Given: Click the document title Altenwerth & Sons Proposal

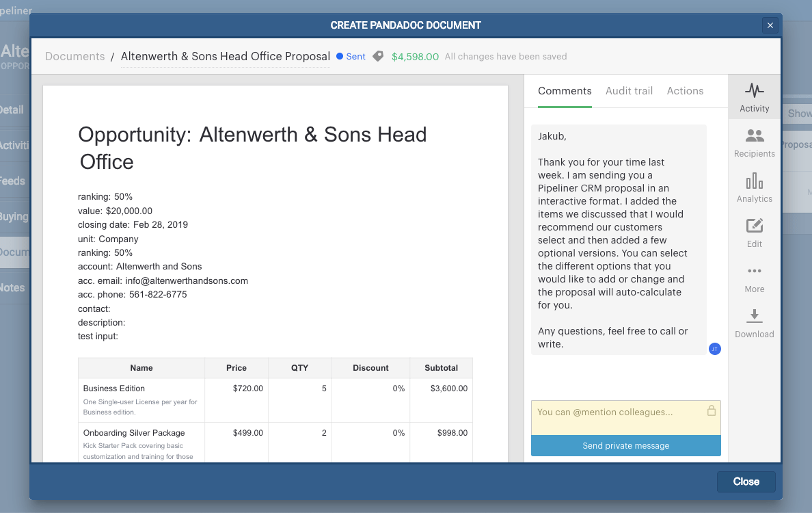Looking at the screenshot, I should pos(226,57).
